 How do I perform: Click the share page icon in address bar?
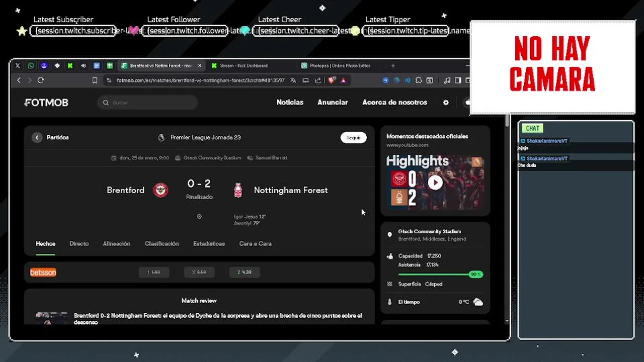click(318, 80)
